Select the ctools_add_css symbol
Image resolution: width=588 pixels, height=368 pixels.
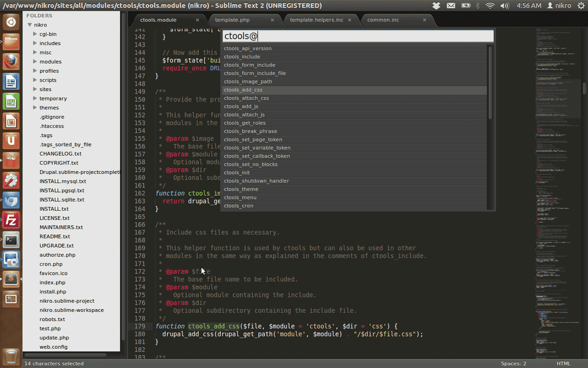[354, 90]
